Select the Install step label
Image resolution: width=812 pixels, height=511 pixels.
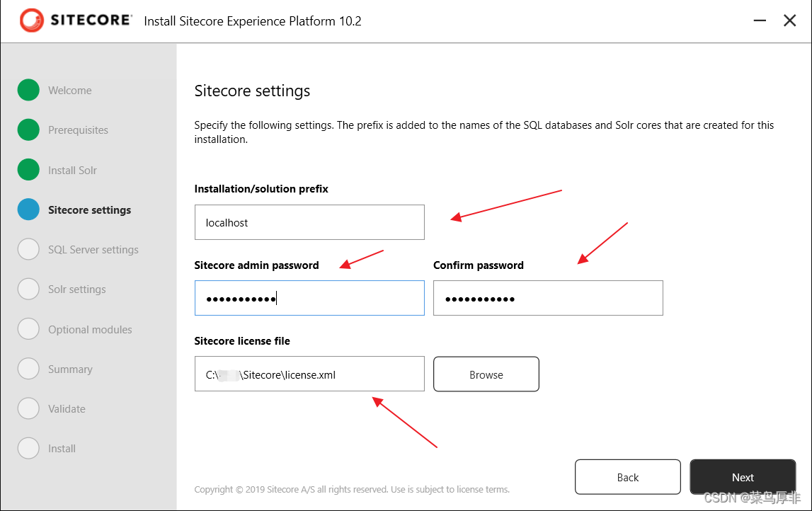click(62, 449)
